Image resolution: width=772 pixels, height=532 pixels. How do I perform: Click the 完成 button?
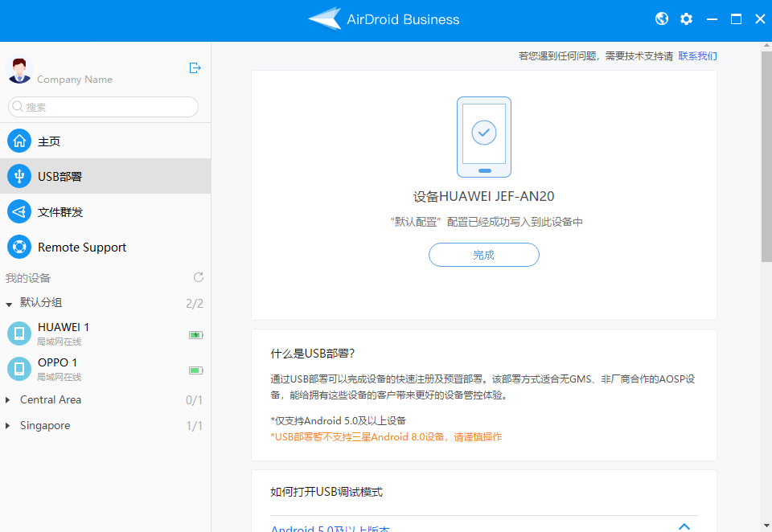coord(484,255)
